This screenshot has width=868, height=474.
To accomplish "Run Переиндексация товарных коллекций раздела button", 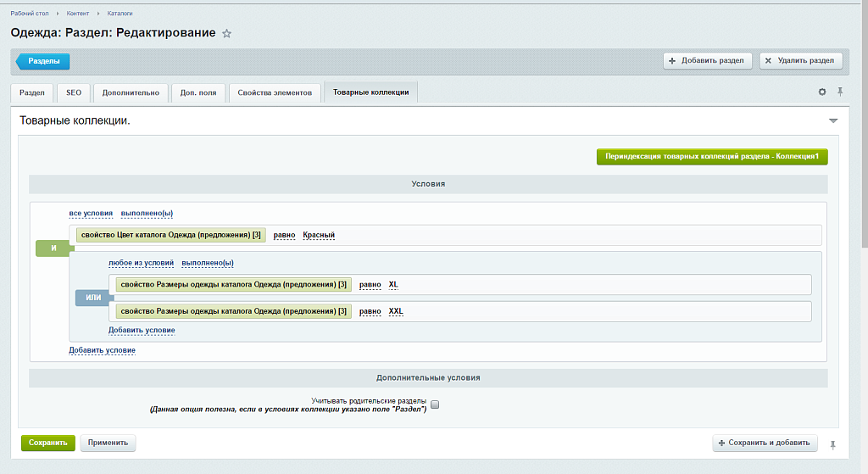I will click(x=711, y=157).
